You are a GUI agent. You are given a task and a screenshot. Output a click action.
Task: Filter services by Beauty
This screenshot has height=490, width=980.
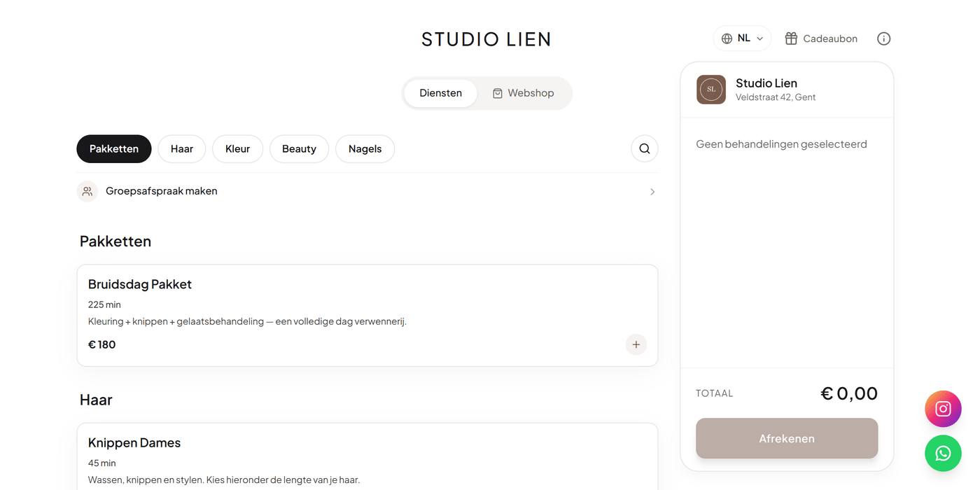[299, 148]
